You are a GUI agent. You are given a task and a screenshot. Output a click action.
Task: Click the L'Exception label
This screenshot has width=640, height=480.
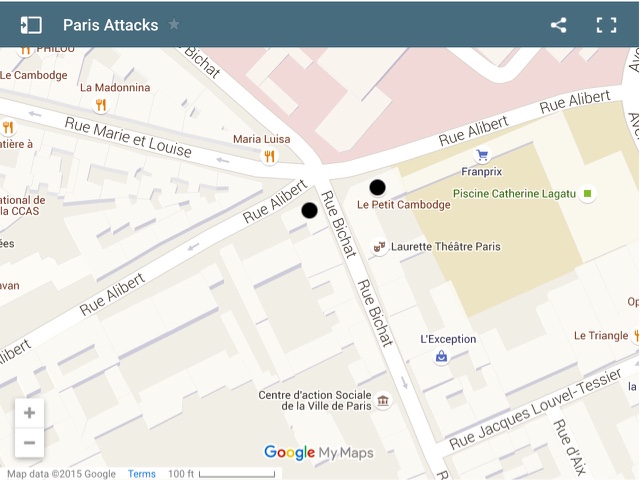pos(448,339)
